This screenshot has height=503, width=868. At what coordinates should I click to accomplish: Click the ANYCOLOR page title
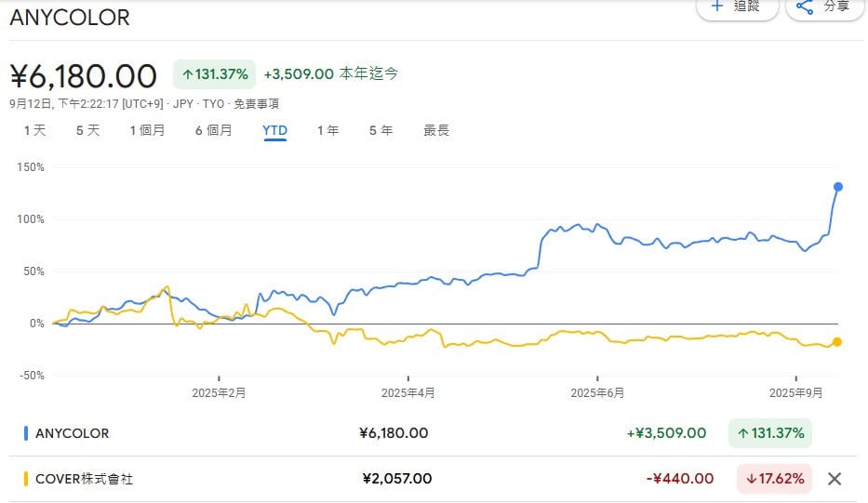point(70,17)
